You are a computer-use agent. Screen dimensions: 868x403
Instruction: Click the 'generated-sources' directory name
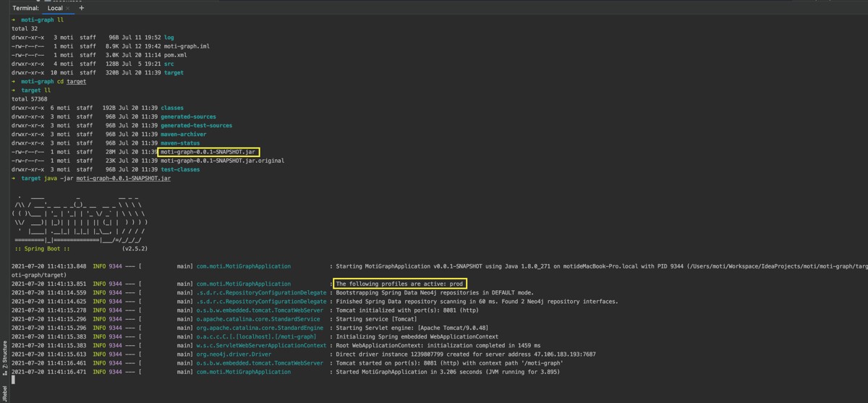(188, 116)
